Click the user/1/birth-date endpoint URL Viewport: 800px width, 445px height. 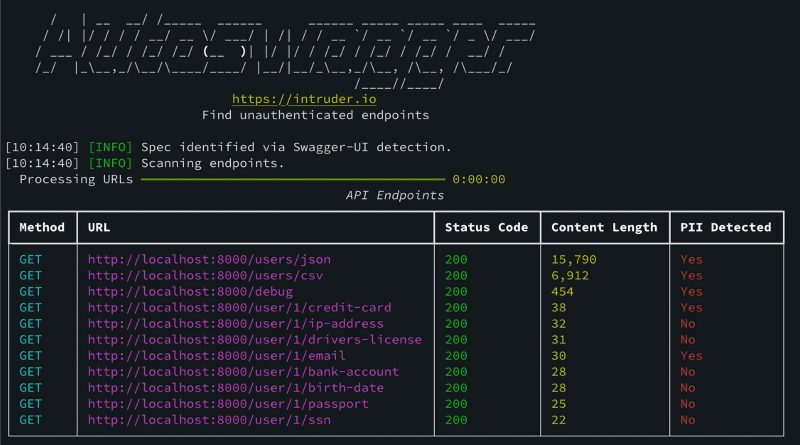(x=239, y=387)
